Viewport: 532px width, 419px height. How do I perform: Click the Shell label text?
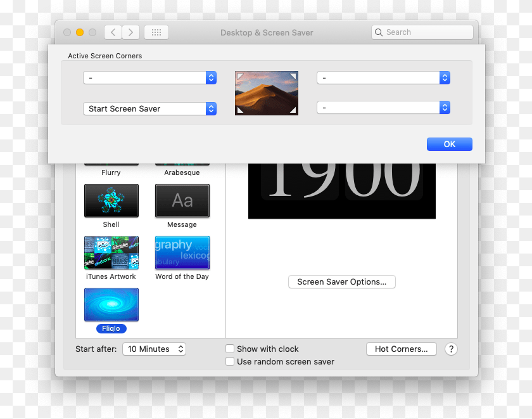pos(111,224)
